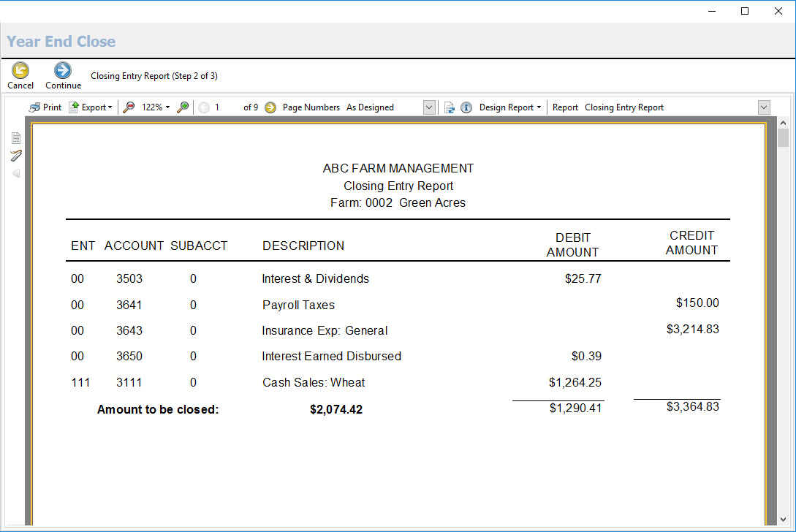Click the pencil edit icon in left sidebar

[x=16, y=155]
